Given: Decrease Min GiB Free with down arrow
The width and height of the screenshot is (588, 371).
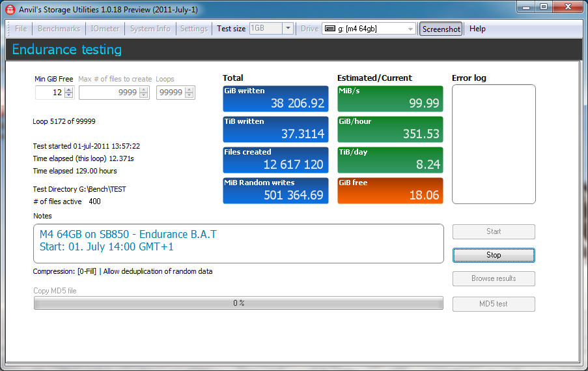Looking at the screenshot, I should (x=68, y=95).
